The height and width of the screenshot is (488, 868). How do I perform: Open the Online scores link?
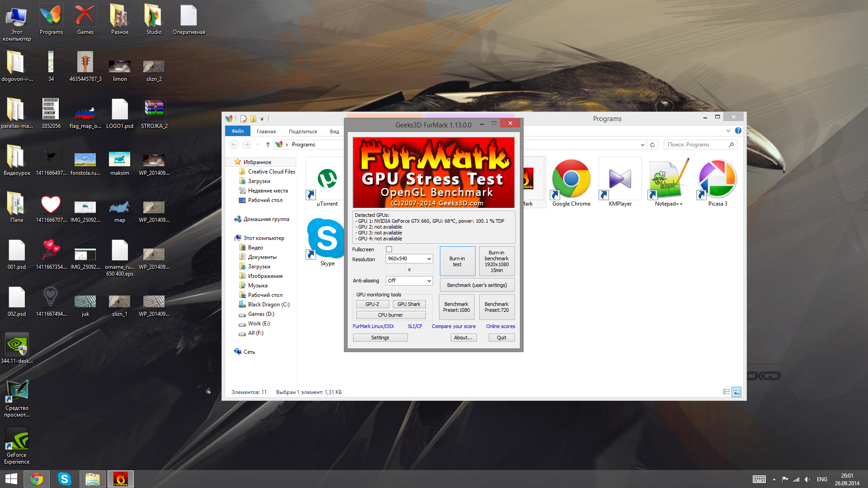point(500,326)
